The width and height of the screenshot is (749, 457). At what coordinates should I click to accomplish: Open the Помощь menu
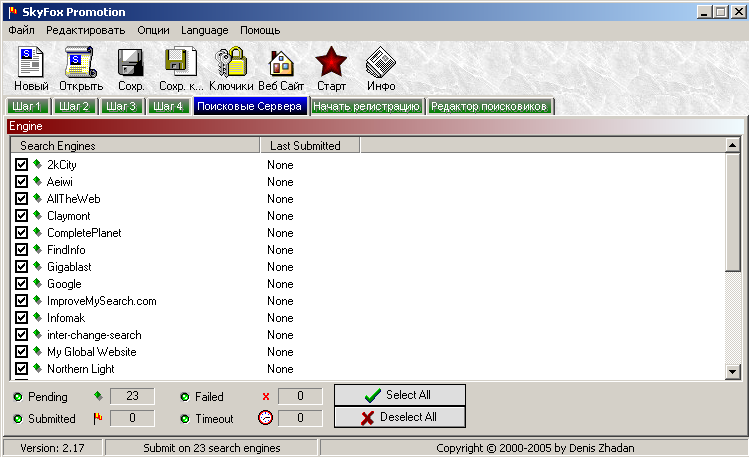260,30
